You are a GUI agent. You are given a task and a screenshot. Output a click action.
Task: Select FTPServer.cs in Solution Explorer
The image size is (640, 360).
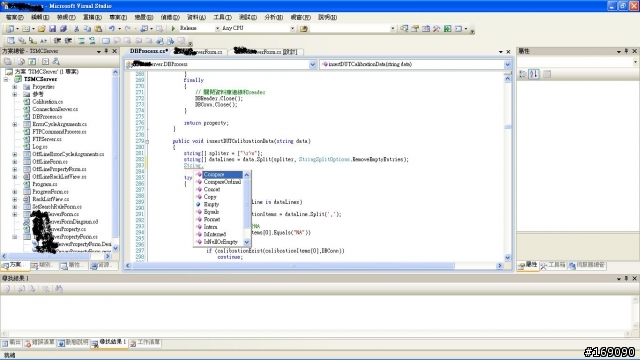(47, 139)
